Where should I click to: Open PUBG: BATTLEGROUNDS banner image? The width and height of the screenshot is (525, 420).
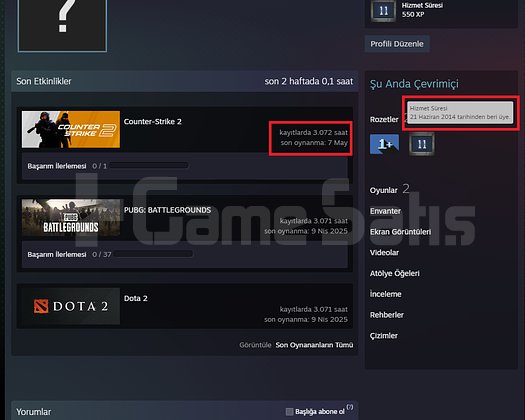pos(71,218)
